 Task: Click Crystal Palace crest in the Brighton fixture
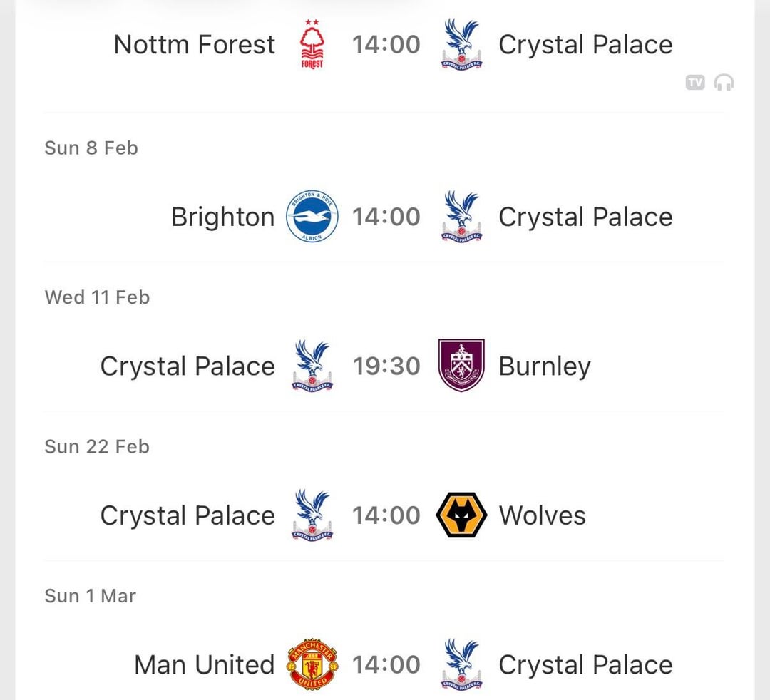coord(461,217)
